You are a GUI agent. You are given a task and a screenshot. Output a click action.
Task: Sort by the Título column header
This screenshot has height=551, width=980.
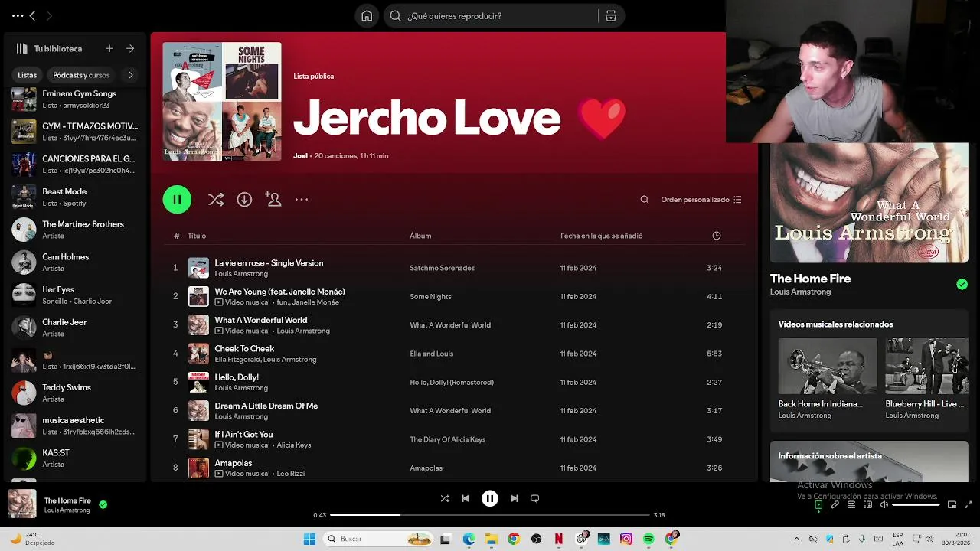coord(197,236)
